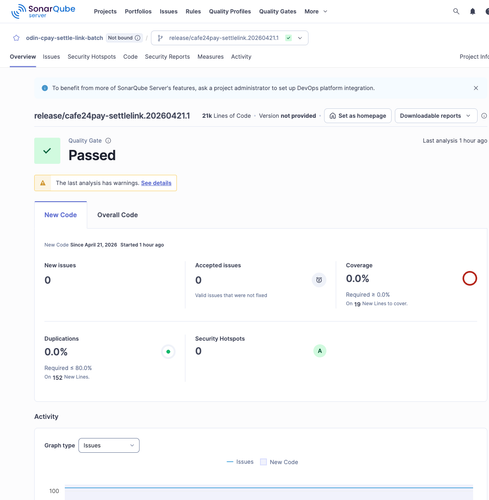Dismiss the DevOps integration info banner
489x500 pixels.
tap(476, 88)
